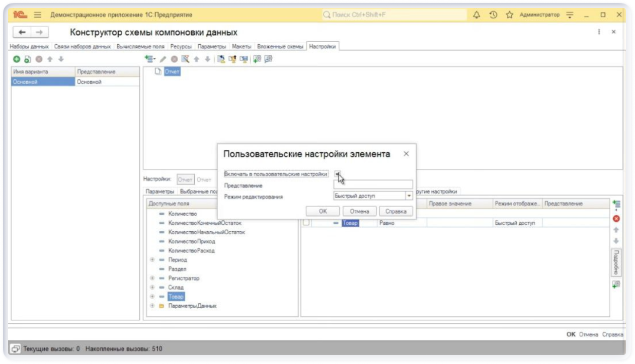635x364 pixels.
Task: Open history clock icon in title bar
Action: pyautogui.click(x=493, y=15)
